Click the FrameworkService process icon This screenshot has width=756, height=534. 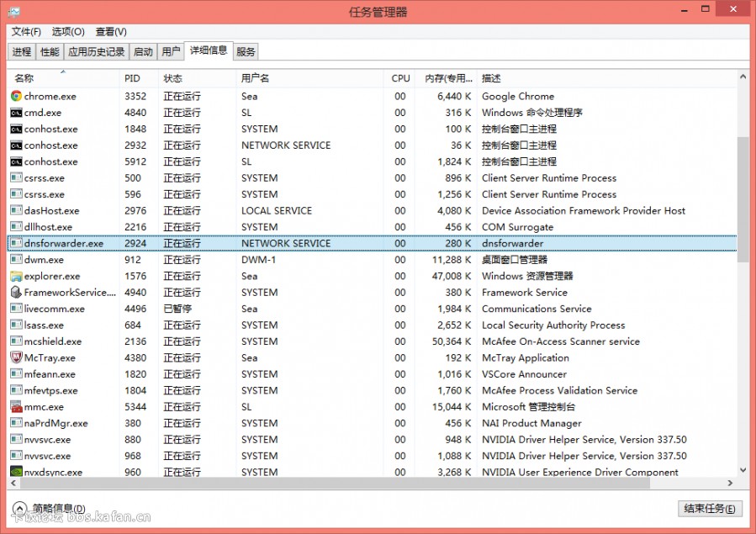[x=16, y=292]
